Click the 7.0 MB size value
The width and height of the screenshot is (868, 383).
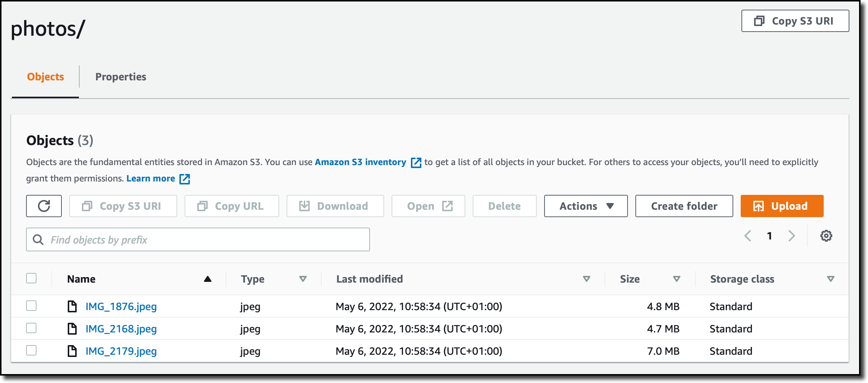[663, 351]
